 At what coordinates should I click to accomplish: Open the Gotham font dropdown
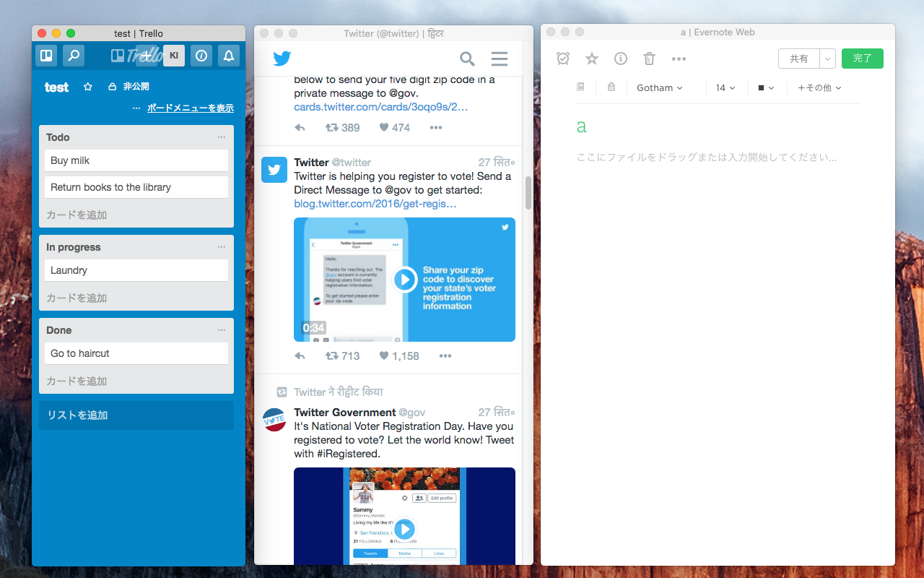point(660,87)
